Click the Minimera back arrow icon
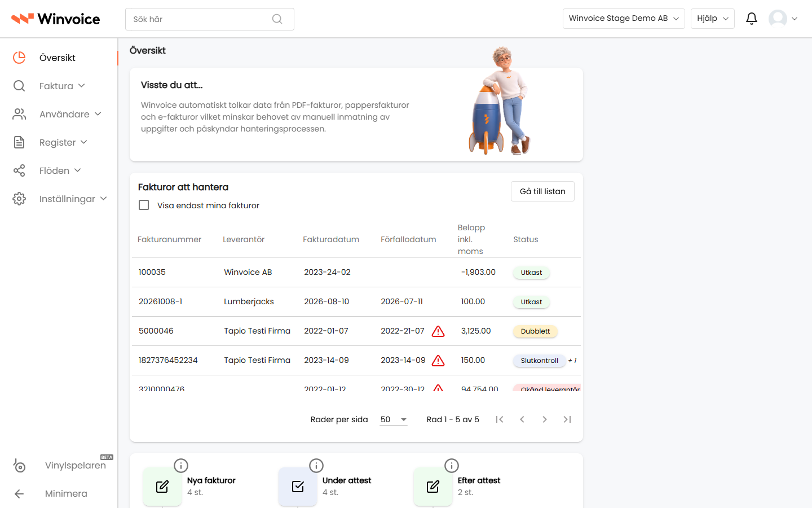The width and height of the screenshot is (812, 508). coord(19,494)
